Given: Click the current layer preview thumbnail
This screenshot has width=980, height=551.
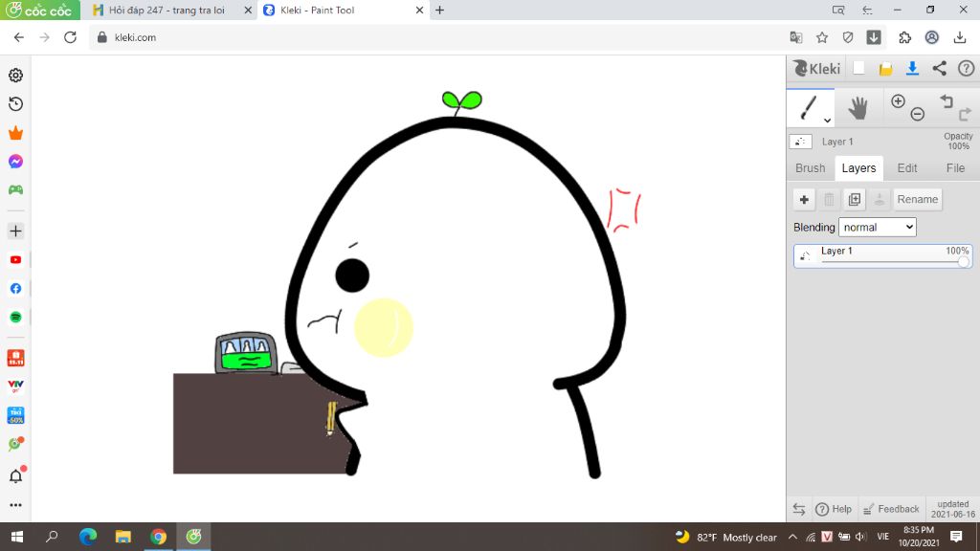Looking at the screenshot, I should coord(801,142).
